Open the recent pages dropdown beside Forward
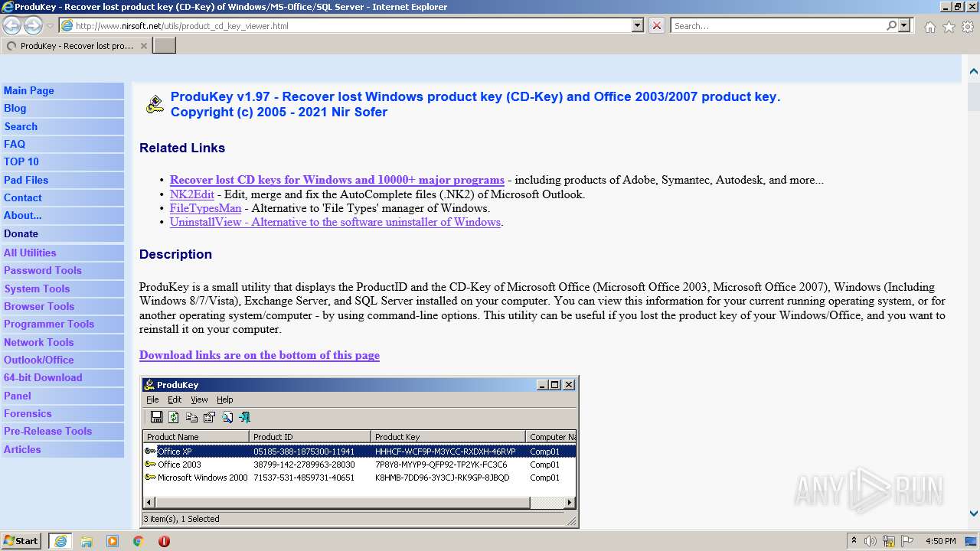The image size is (980, 551). pyautogui.click(x=50, y=26)
